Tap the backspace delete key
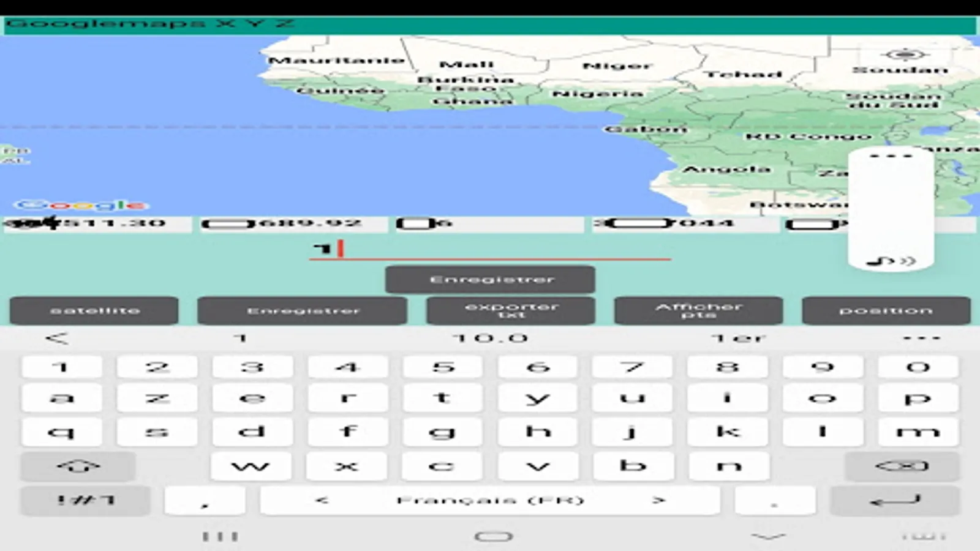 902,467
